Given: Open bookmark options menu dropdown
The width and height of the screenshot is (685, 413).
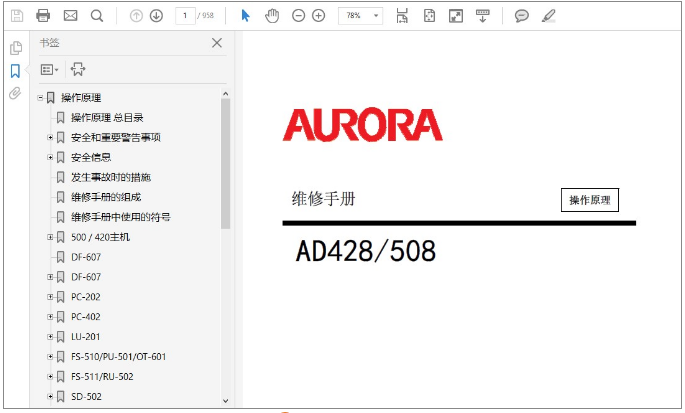Looking at the screenshot, I should point(49,69).
